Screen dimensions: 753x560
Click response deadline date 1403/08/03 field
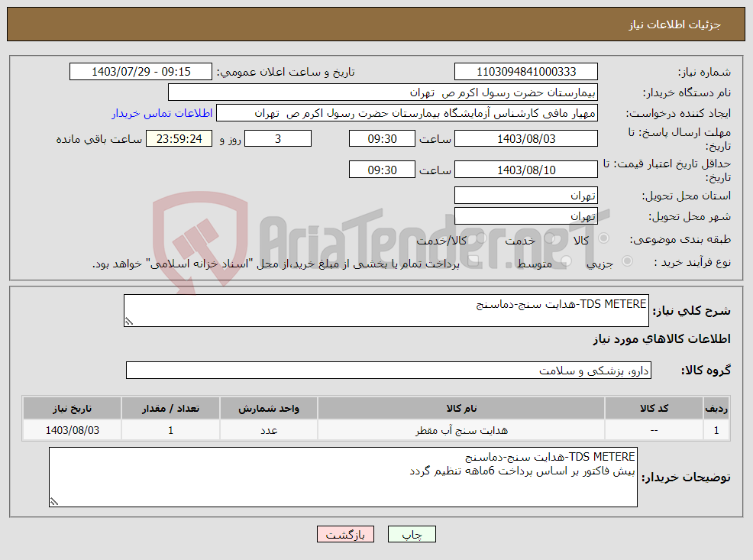[526, 139]
